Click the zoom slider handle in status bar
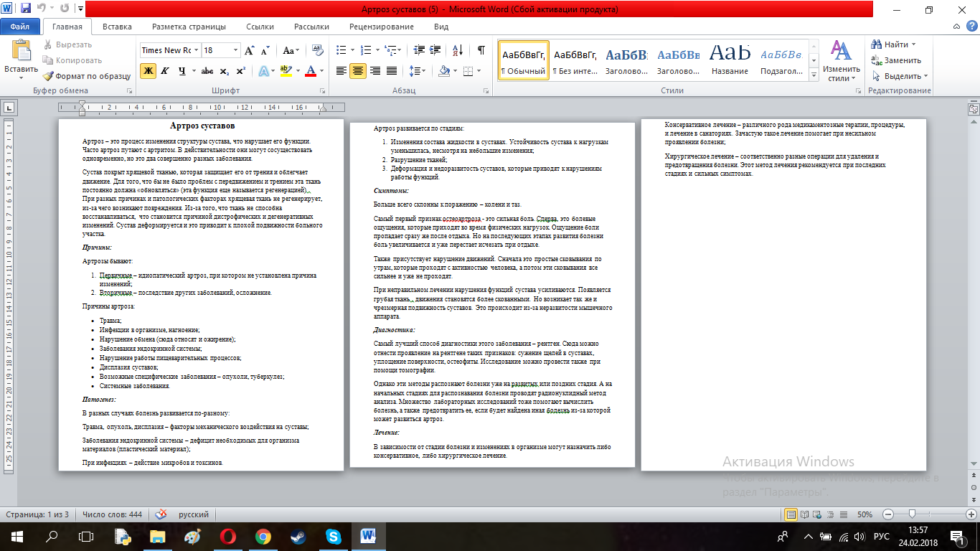This screenshot has width=980, height=551. pyautogui.click(x=912, y=514)
